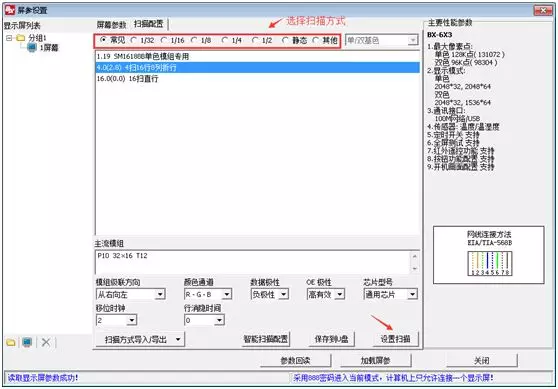
Task: Select the 静态 radio button
Action: point(285,40)
